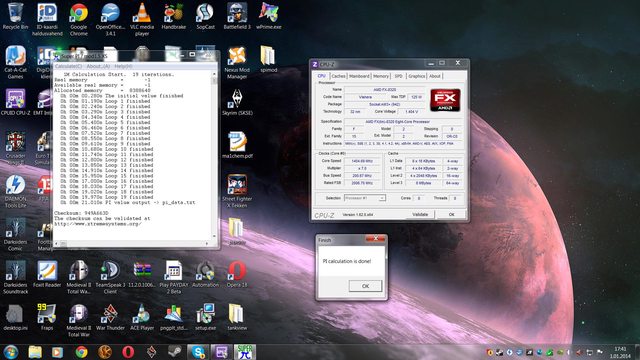Click the processor Name field AMD FX-8320

tap(384, 89)
